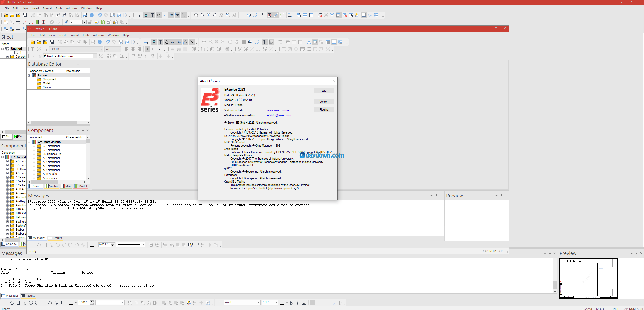Select Text tool in E³.cable top toolbar
This screenshot has width=644, height=310.
click(x=152, y=15)
